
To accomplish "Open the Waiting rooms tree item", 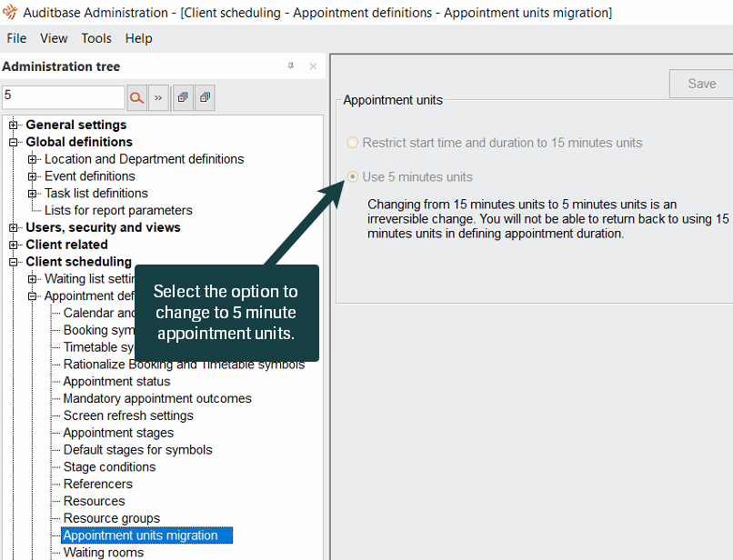I will pyautogui.click(x=104, y=553).
